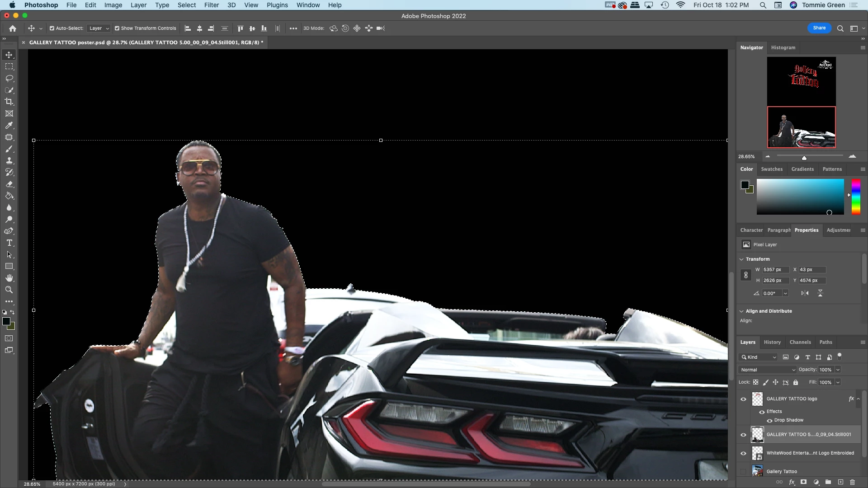Viewport: 868px width, 488px height.
Task: Disable Show Transform Controls checkbox
Action: pos(117,28)
